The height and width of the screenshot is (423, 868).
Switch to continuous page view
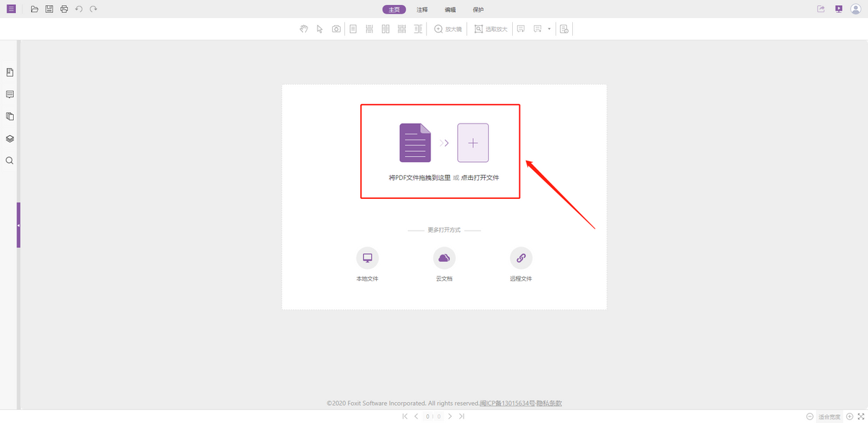tap(369, 29)
